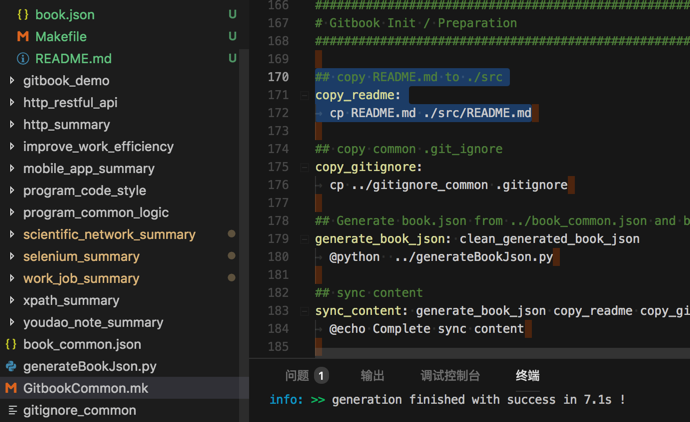
Task: Click the gitignore_common file lines icon
Action: point(11,410)
